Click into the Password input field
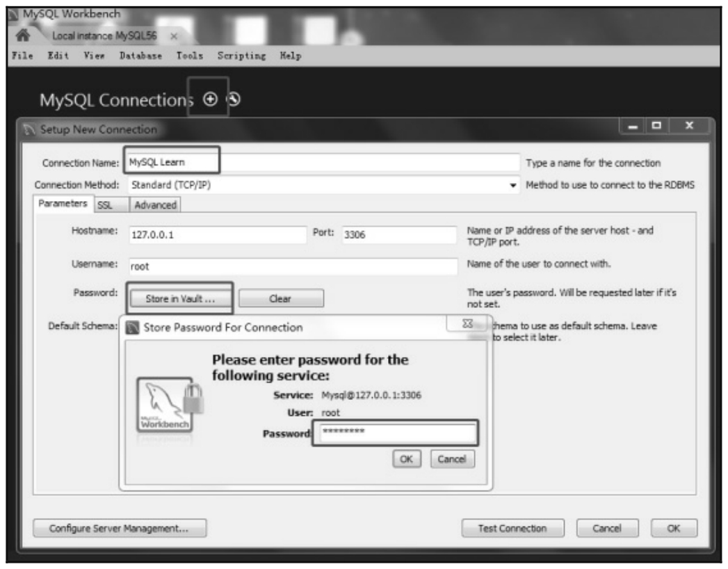The height and width of the screenshot is (569, 728). (395, 433)
